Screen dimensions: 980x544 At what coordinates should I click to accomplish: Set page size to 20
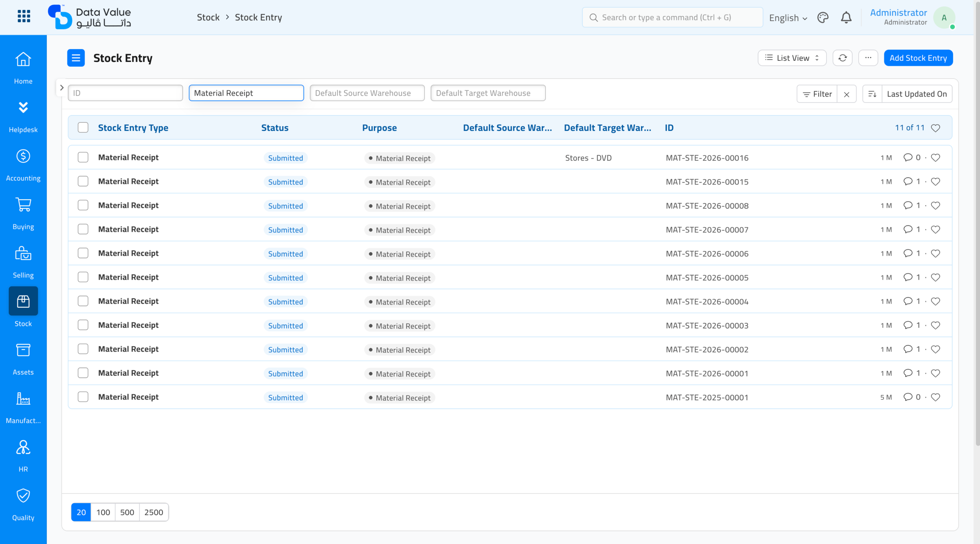(81, 512)
